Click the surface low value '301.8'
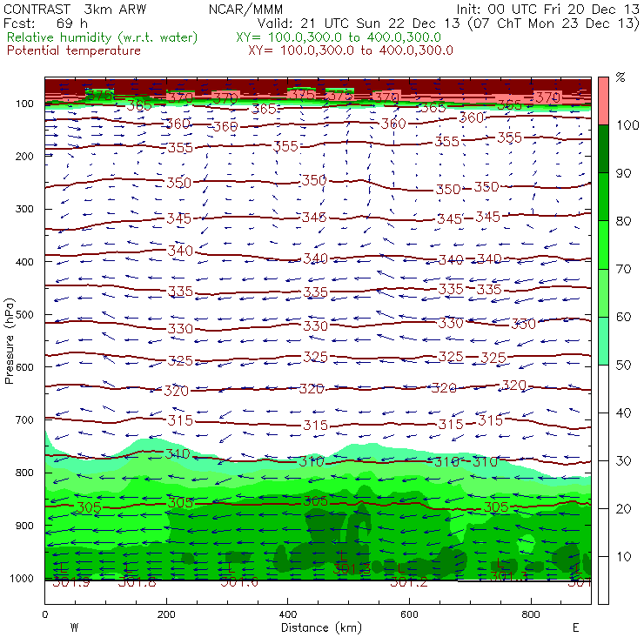This screenshot has width=644, height=644. (138, 582)
